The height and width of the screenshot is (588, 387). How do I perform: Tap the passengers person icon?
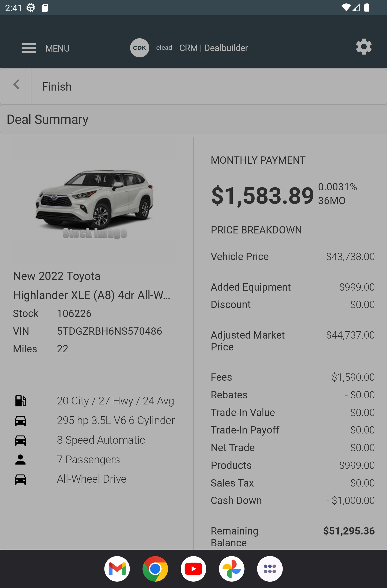tap(21, 460)
